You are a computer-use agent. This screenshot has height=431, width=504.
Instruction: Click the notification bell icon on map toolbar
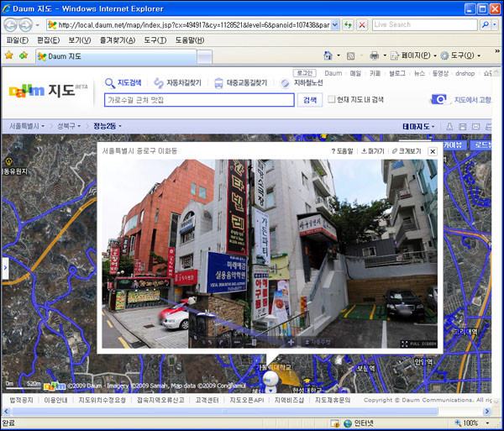[449, 127]
